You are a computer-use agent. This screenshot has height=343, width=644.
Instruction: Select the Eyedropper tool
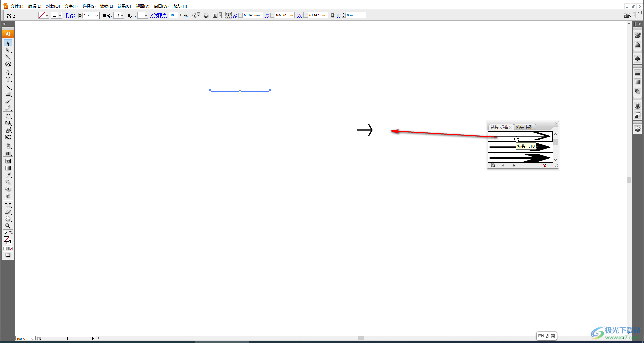tap(8, 175)
